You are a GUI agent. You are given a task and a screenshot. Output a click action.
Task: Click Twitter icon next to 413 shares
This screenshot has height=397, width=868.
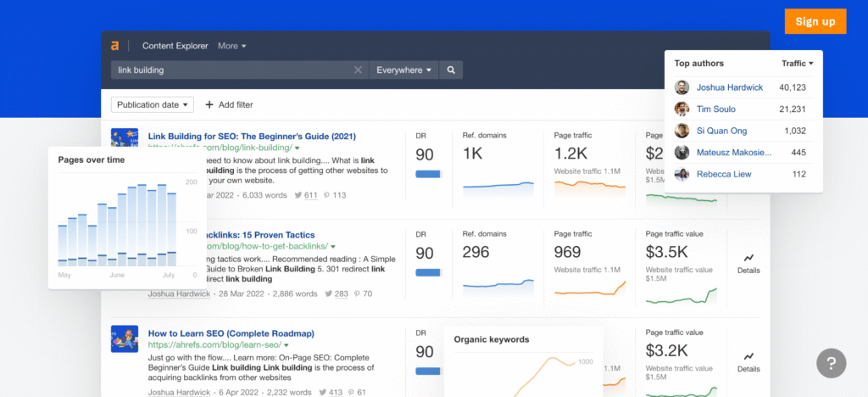pyautogui.click(x=323, y=393)
